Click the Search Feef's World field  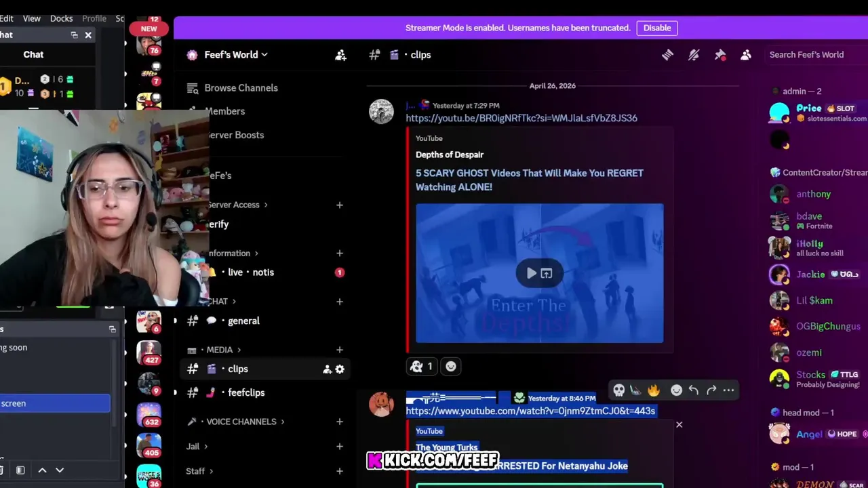coord(816,55)
